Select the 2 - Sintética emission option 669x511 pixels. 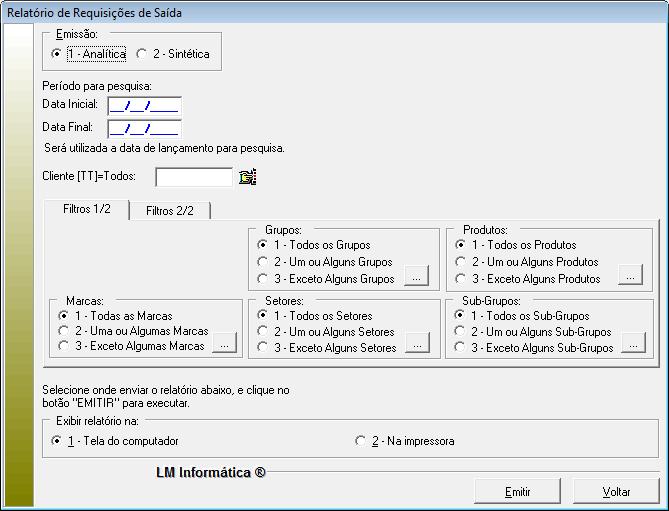pos(142,53)
